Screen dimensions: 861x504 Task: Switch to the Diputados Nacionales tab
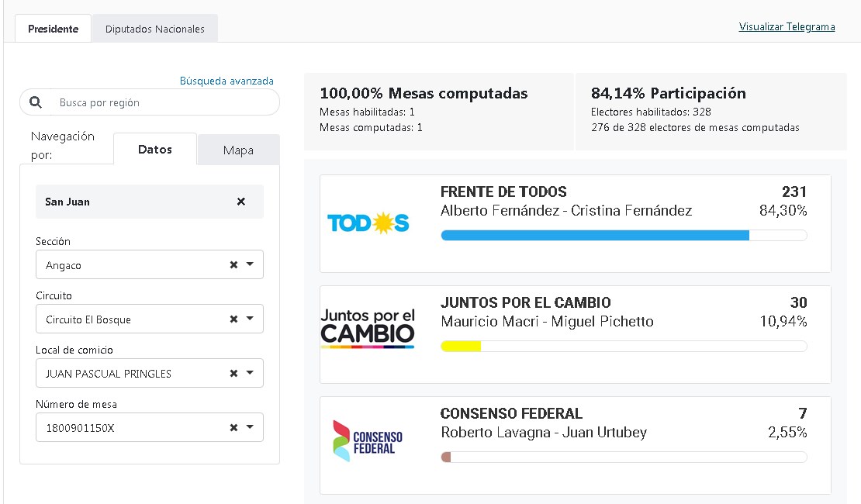pos(155,29)
